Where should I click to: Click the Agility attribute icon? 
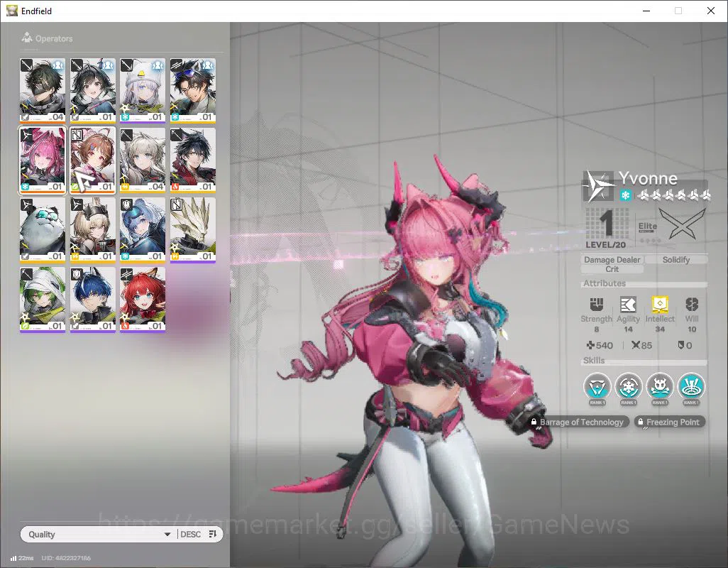(x=628, y=305)
